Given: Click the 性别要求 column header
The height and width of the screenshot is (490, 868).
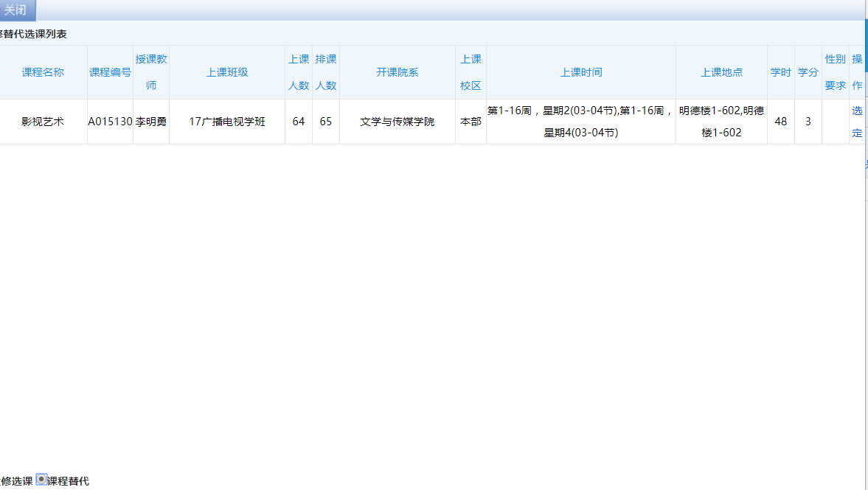Looking at the screenshot, I should click(836, 72).
